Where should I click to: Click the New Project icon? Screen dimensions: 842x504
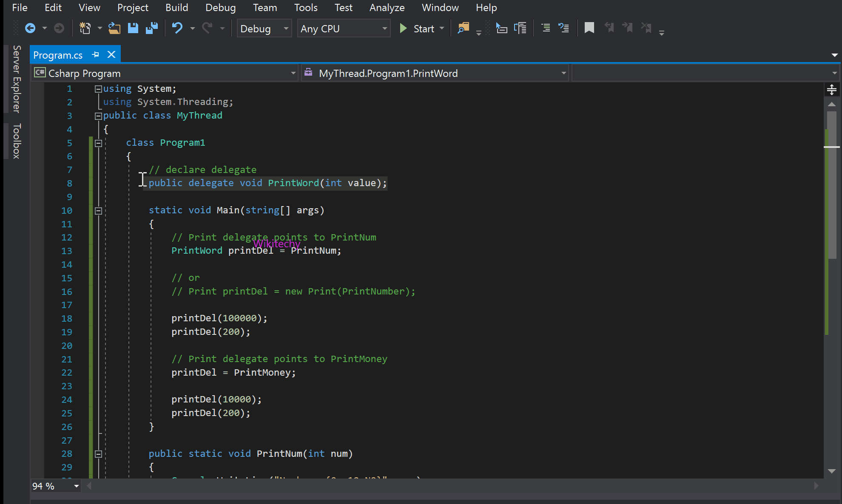pyautogui.click(x=85, y=28)
